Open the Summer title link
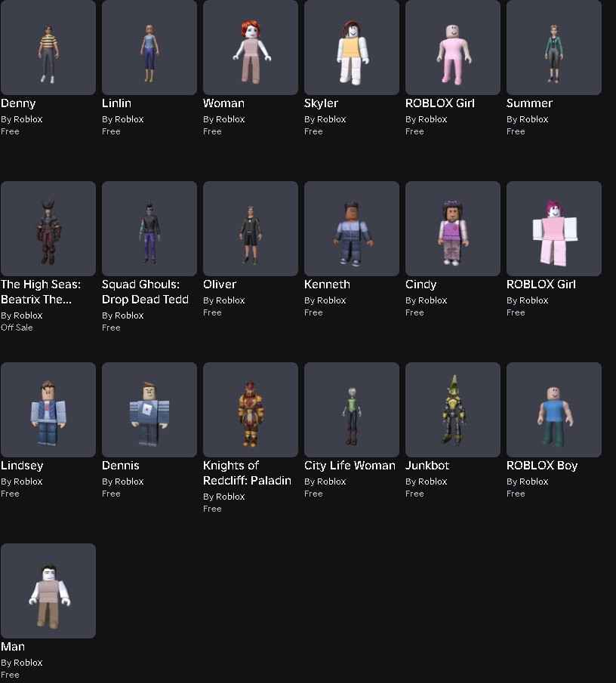 [x=529, y=103]
